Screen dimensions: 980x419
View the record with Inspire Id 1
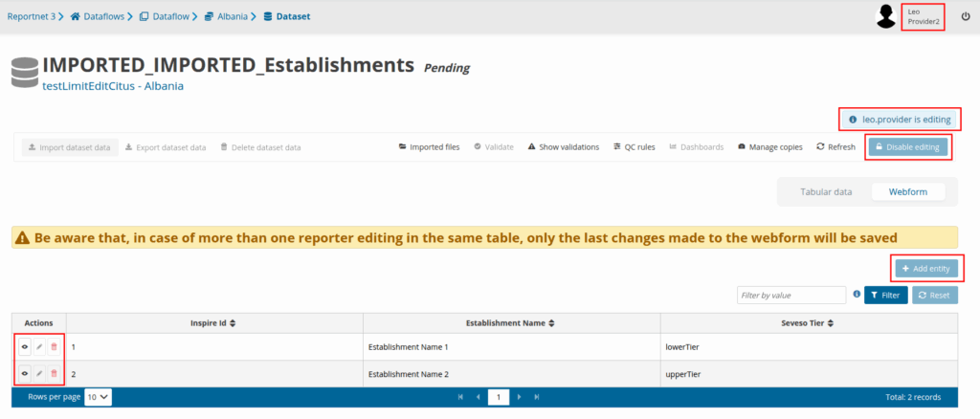pos(24,346)
